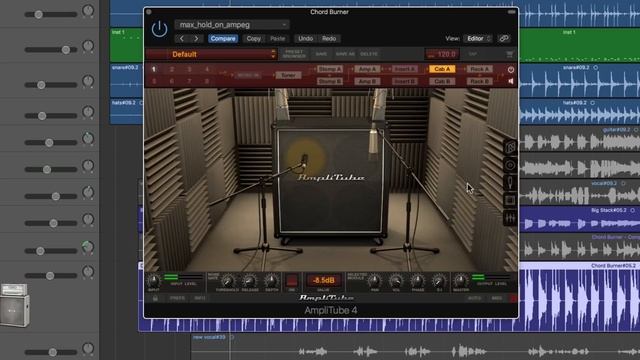Click the selected module PAN knob

(374, 281)
